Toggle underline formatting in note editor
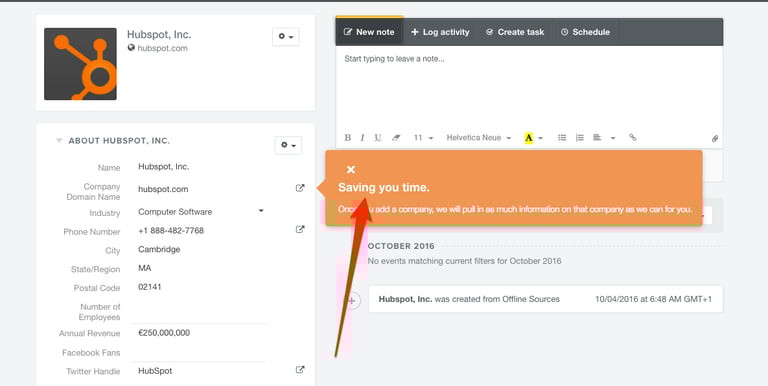This screenshot has height=386, width=768. pos(378,138)
